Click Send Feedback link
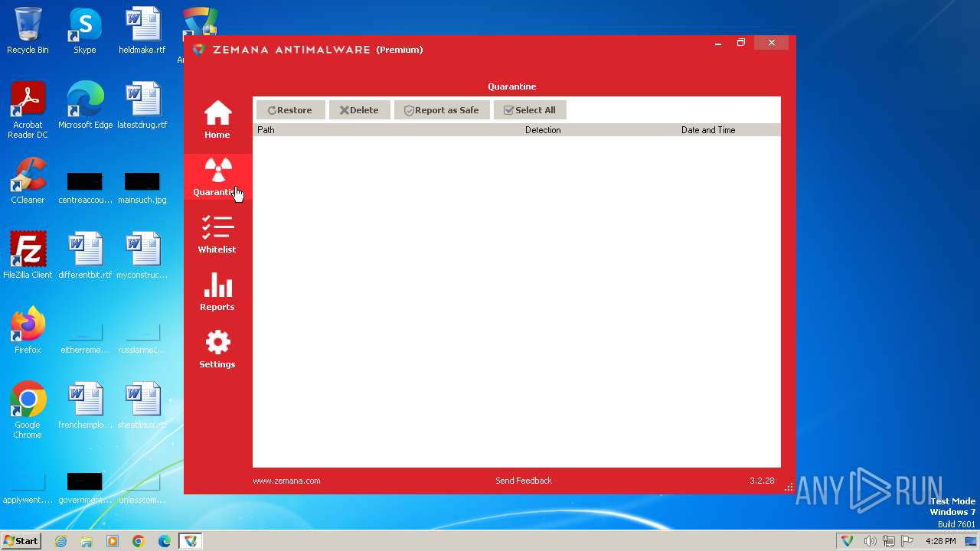 [x=524, y=481]
